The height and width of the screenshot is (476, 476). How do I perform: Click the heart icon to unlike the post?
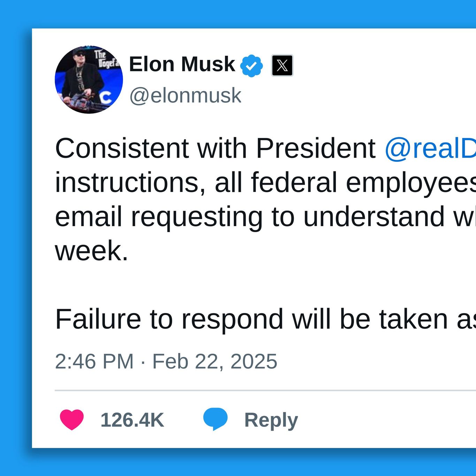click(71, 419)
